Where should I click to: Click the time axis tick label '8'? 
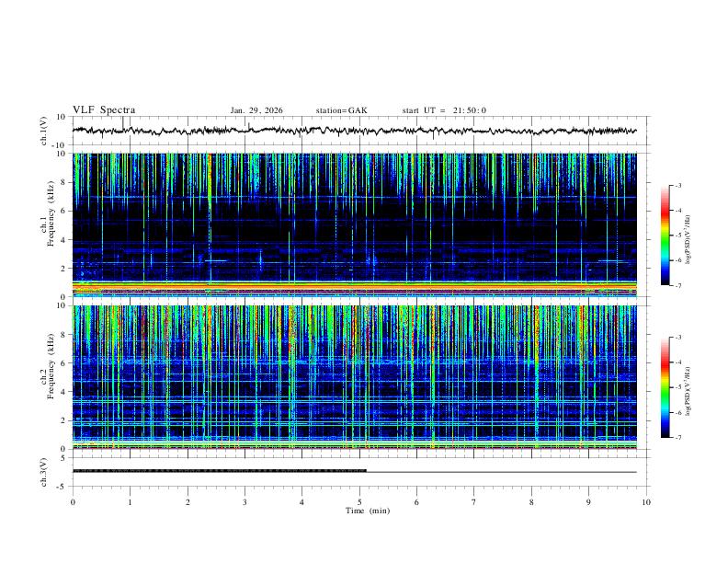point(531,502)
